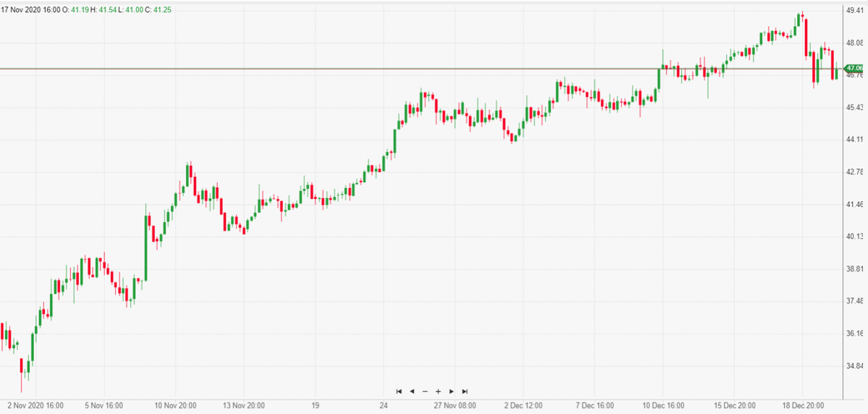Click the '19' date label on time axis

pos(315,406)
